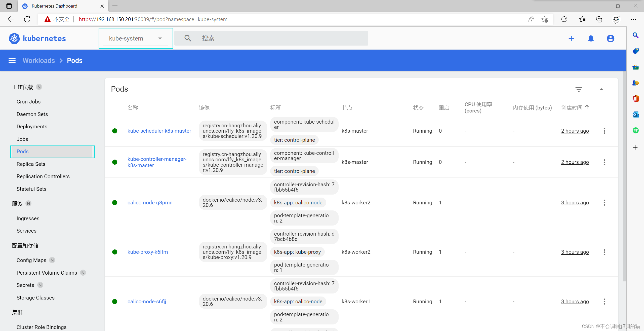Open the hamburger navigation menu
The height and width of the screenshot is (331, 644).
[12, 61]
